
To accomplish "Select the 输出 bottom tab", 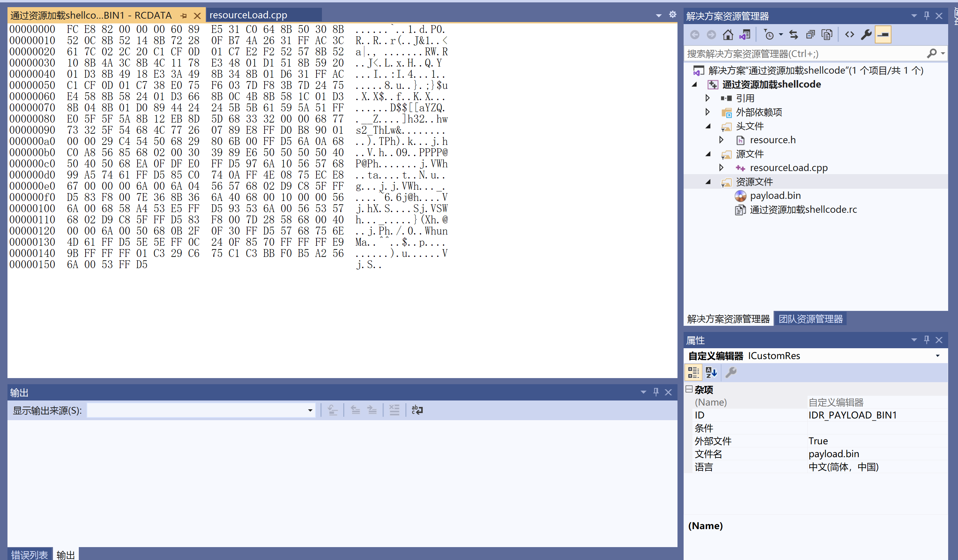I will 66,554.
